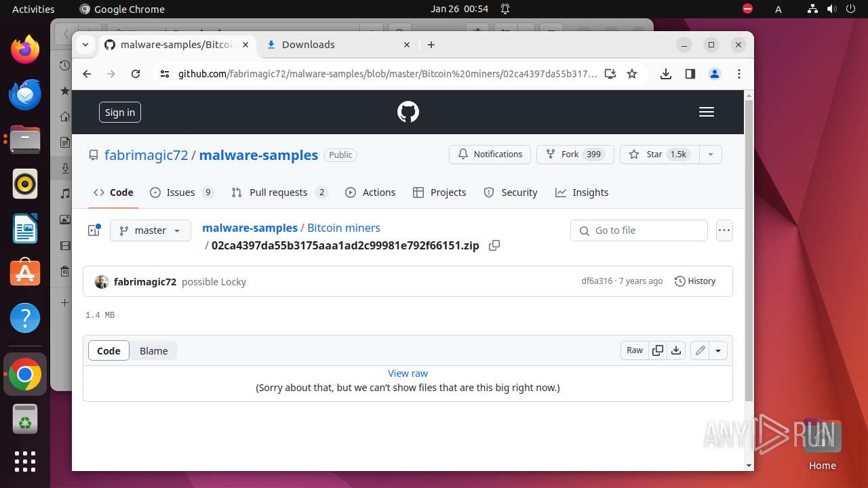Click the pencil edit file icon

(x=700, y=350)
